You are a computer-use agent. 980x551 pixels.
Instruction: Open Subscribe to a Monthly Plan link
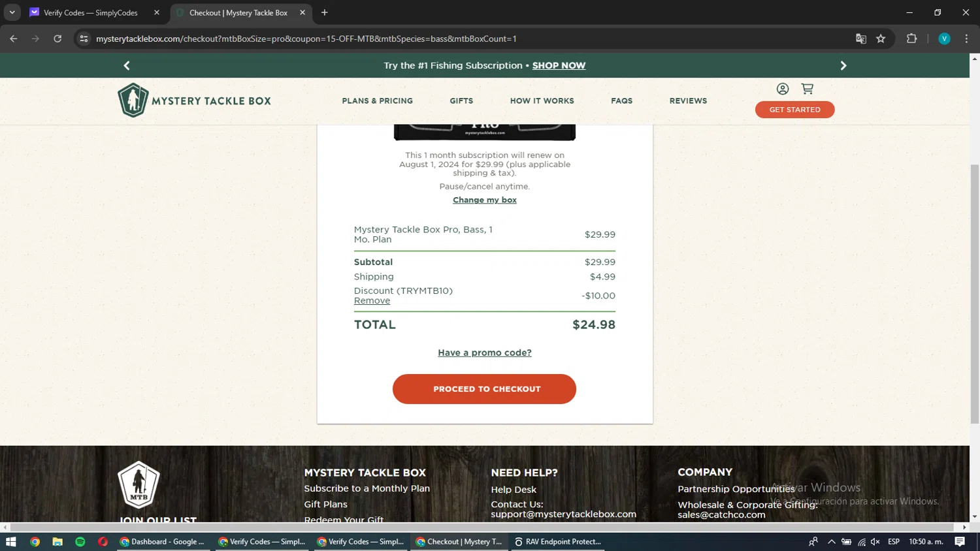[367, 488]
